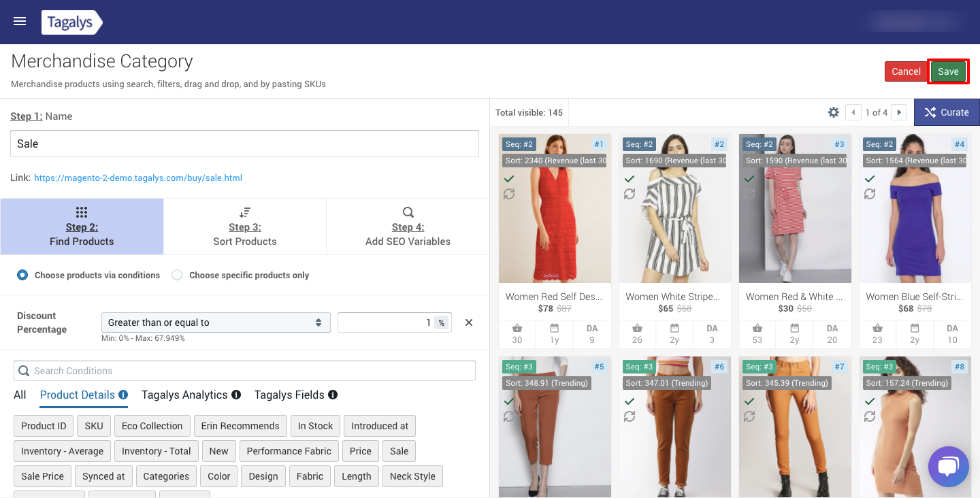This screenshot has height=498, width=980.
Task: Add Erin Recommends condition
Action: coord(240,426)
